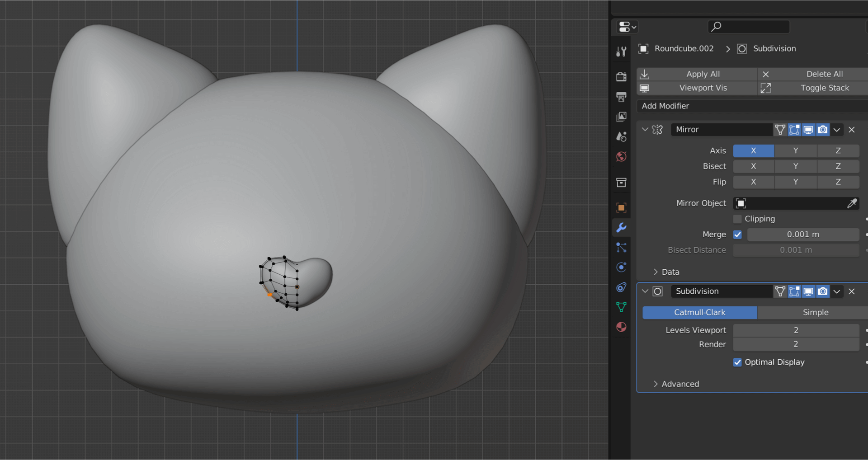Open the green Object Data properties tab
The image size is (868, 460).
(x=621, y=307)
